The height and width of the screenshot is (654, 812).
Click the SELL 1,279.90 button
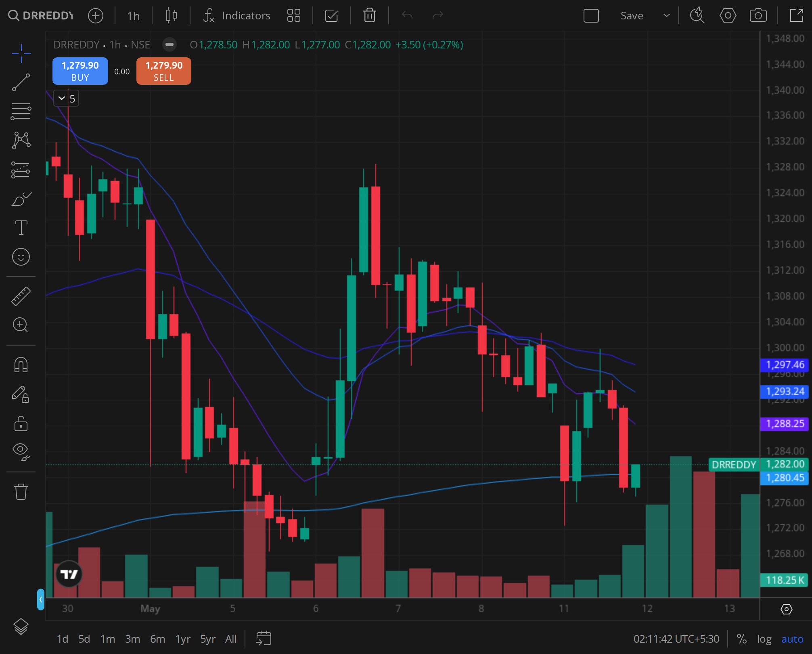coord(164,71)
